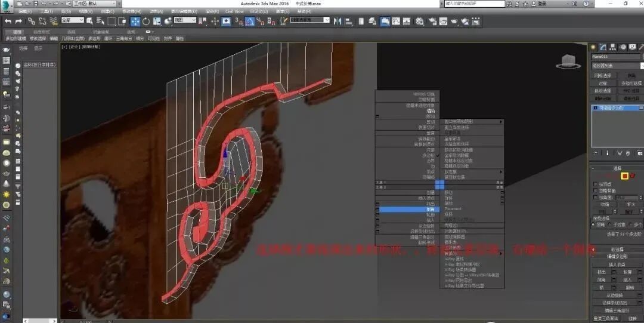Viewport: 644px width, 323px height.
Task: Switch to the 自由形式 ribbon tab
Action: tap(42, 32)
